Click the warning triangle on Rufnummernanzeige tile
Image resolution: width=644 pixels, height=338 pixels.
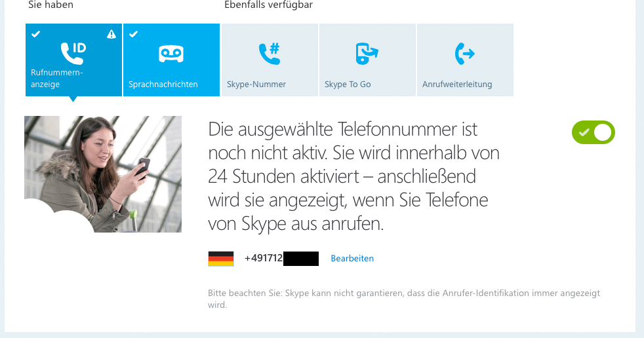(111, 34)
